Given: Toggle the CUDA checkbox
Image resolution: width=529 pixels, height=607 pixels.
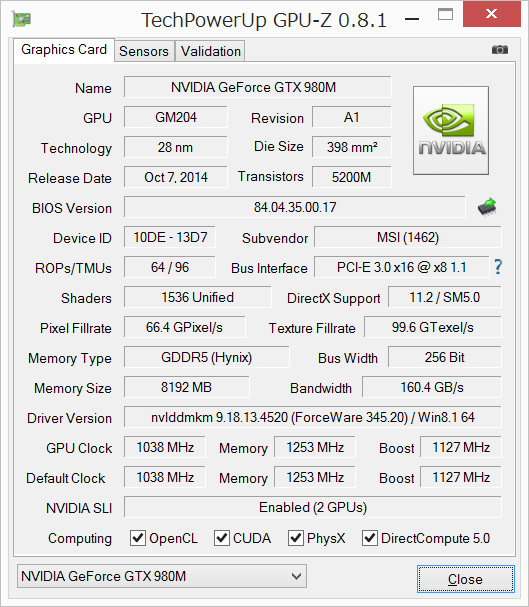Looking at the screenshot, I should [x=221, y=538].
